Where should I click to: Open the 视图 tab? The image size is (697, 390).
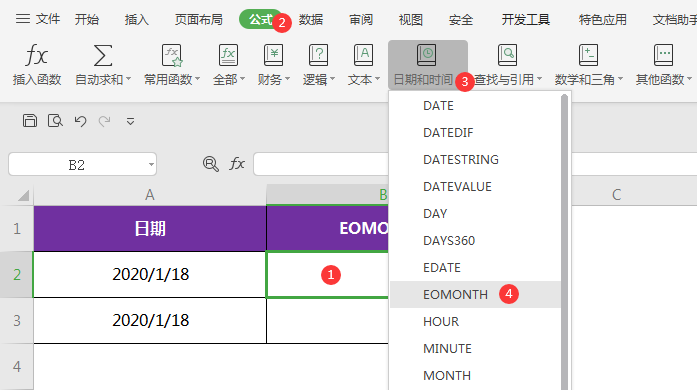tap(410, 20)
